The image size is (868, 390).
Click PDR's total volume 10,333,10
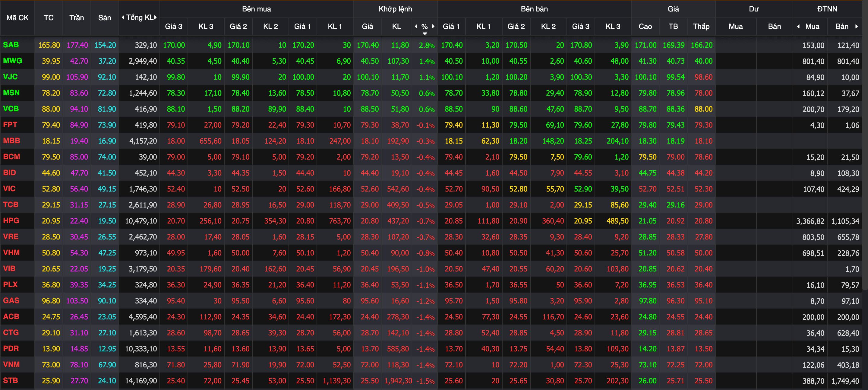coord(140,349)
